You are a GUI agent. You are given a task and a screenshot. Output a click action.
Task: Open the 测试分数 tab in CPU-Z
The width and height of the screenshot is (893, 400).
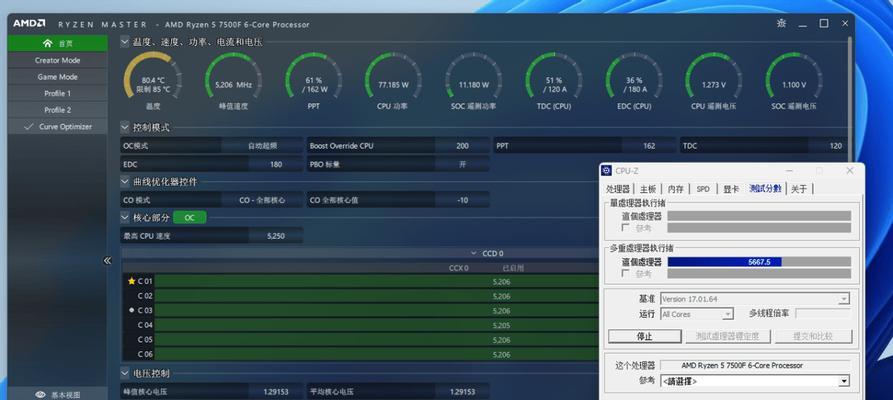[765, 189]
